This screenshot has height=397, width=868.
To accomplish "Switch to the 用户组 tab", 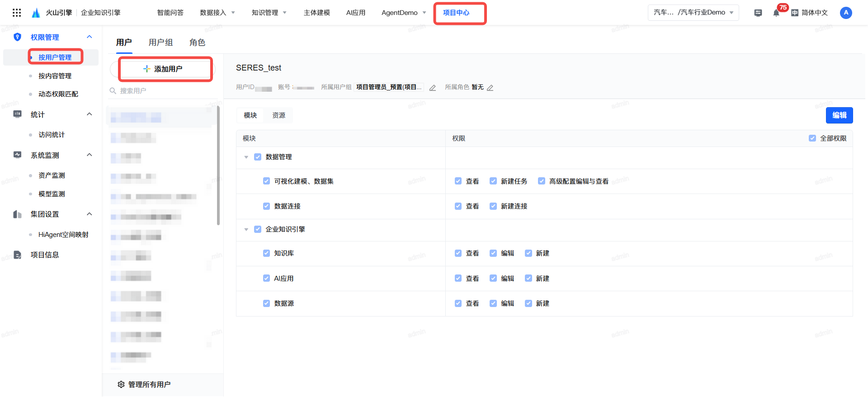I will pos(160,43).
